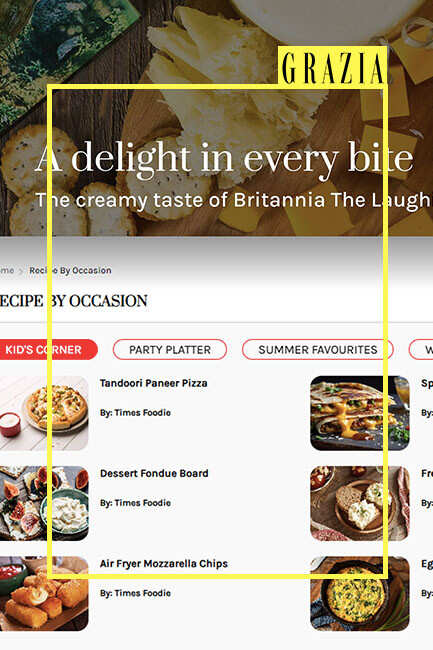Click the bread with cream cheese thumbnail
Screen dimensions: 433x650
(360, 503)
